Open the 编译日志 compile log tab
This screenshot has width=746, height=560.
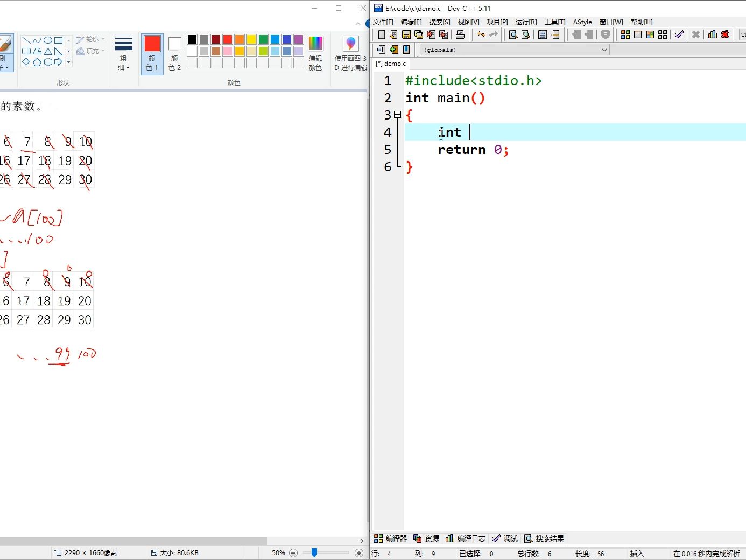(466, 538)
